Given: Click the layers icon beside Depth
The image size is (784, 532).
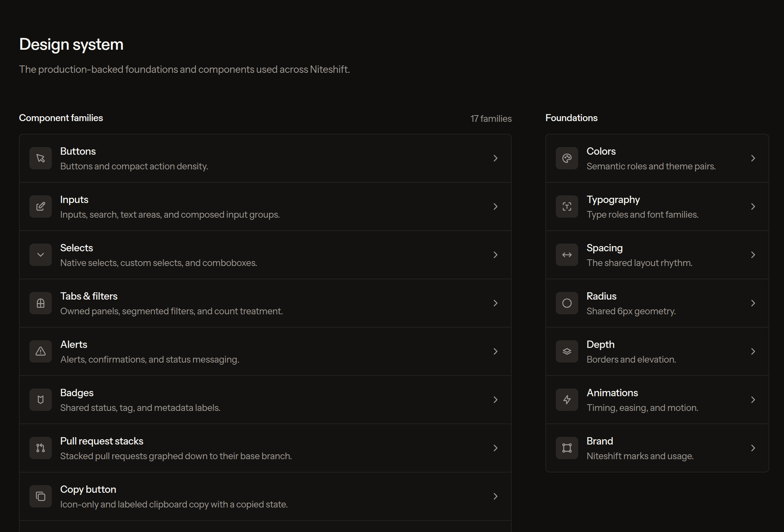Looking at the screenshot, I should [x=567, y=351].
